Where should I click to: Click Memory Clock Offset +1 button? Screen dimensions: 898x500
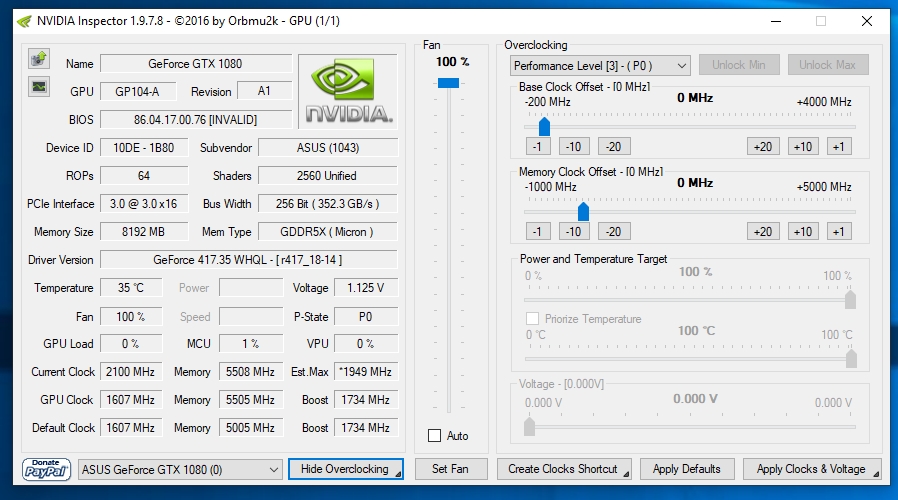(x=839, y=231)
